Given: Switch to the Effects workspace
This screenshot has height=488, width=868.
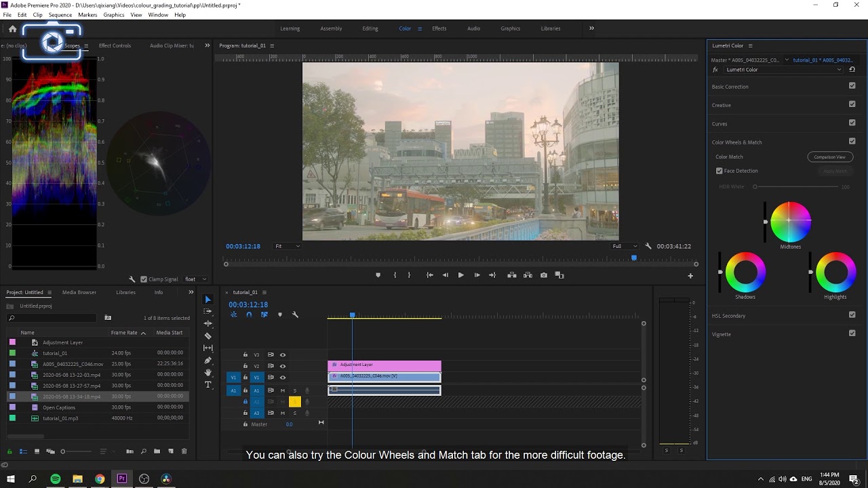Looking at the screenshot, I should (x=439, y=28).
